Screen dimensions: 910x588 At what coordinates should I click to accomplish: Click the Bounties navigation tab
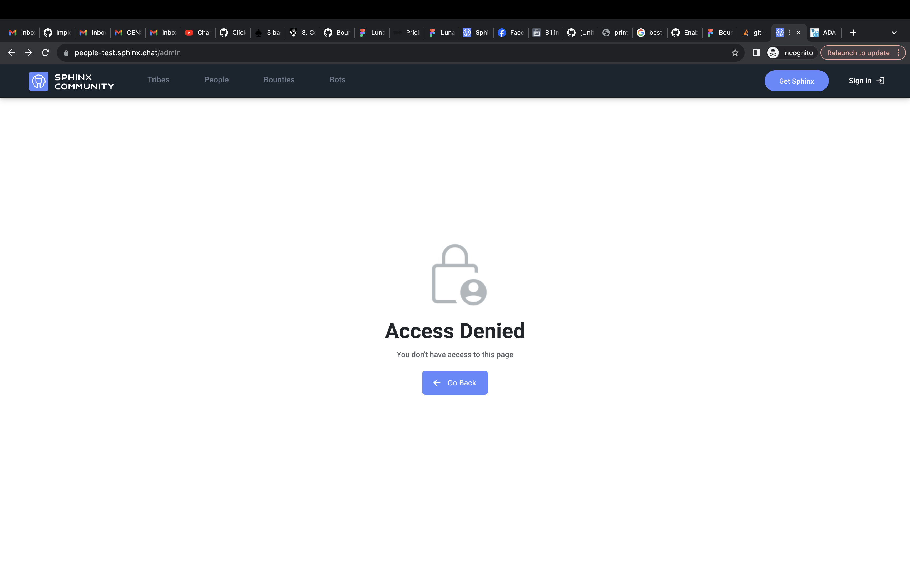point(279,79)
